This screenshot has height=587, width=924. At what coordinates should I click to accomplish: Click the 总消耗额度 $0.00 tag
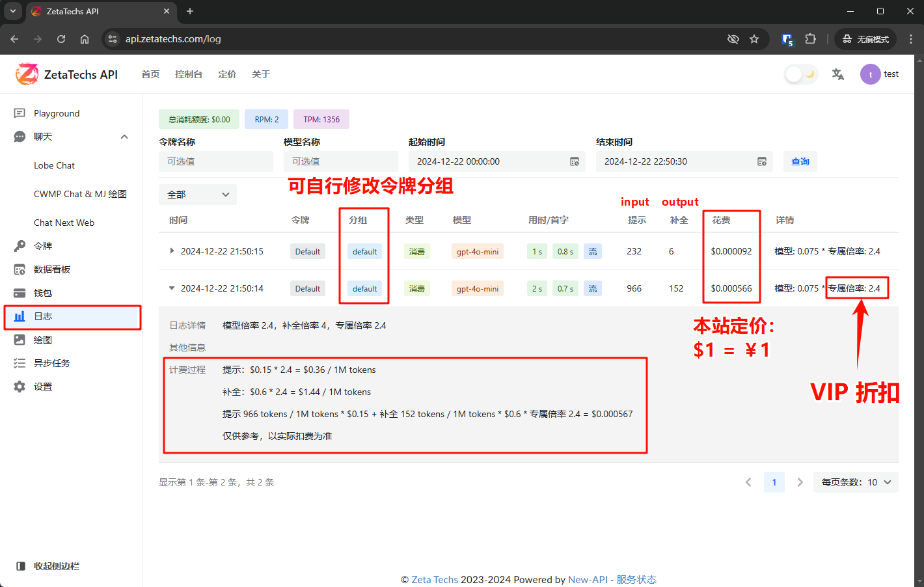(x=199, y=119)
